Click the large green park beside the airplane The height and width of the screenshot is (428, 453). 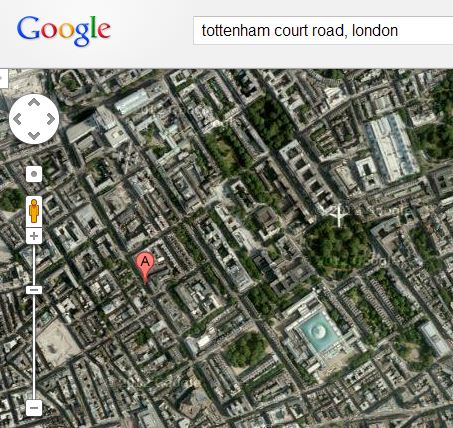tap(337, 246)
